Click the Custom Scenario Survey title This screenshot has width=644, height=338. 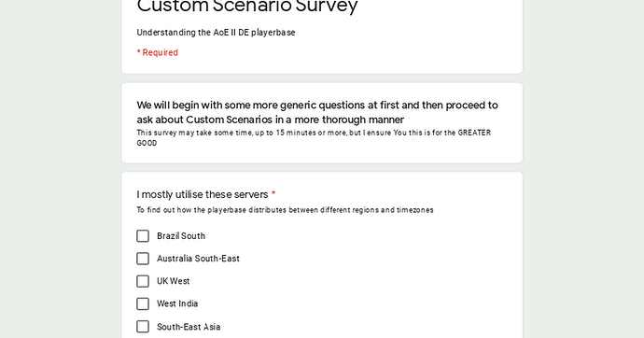click(247, 6)
